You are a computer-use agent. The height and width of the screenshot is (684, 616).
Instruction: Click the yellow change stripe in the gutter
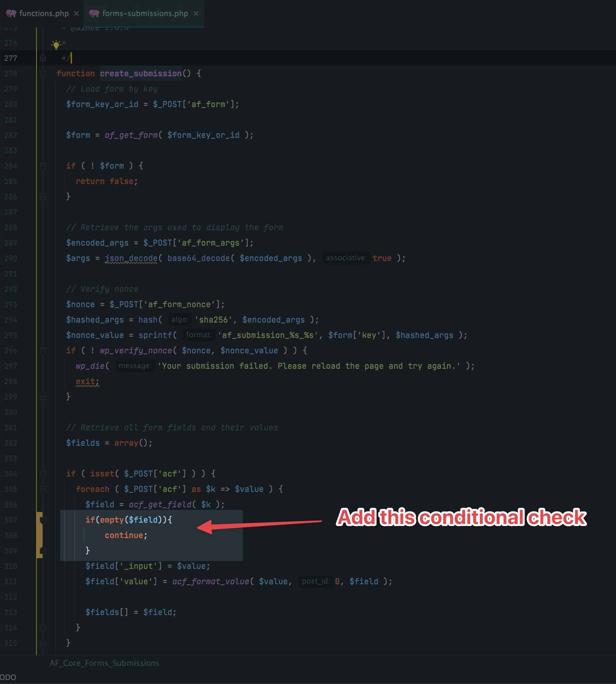point(40,535)
